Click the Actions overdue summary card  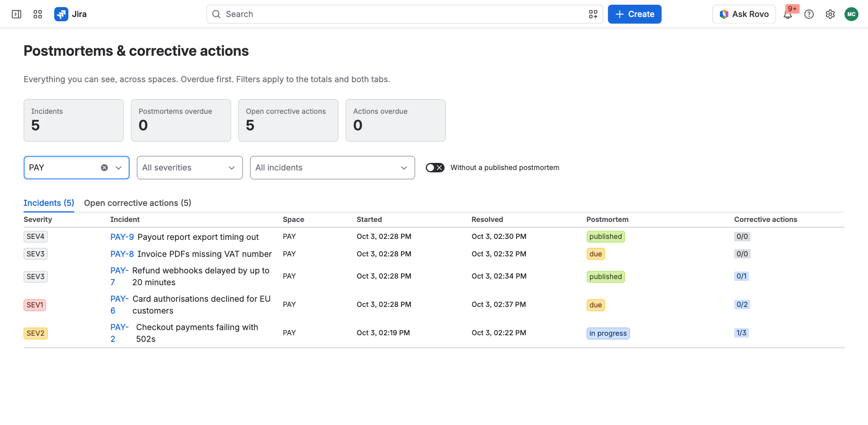[396, 120]
